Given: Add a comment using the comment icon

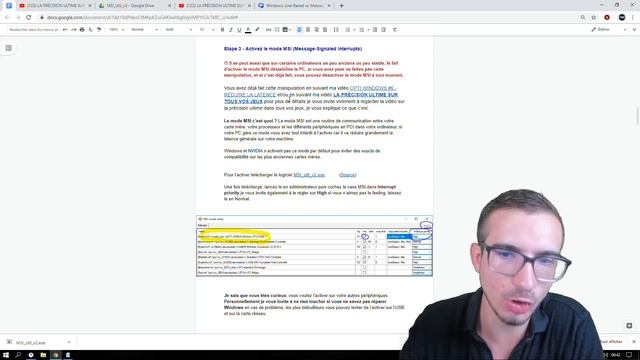Looking at the screenshot, I should pos(277,30).
